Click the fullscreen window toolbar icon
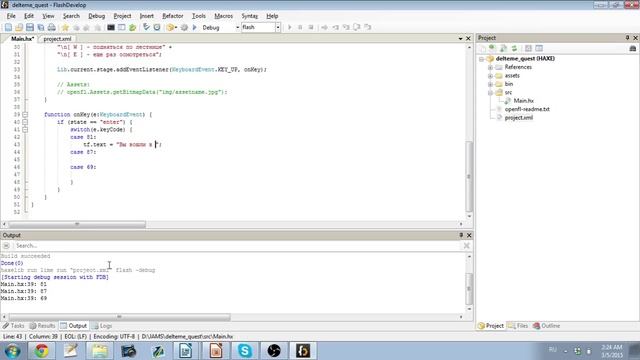This screenshot has height=360, width=640. (122, 27)
